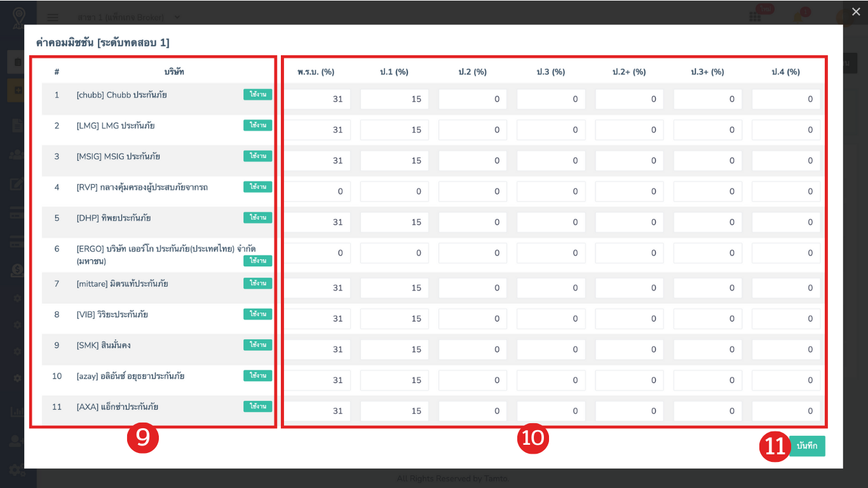Edit the ป.1 (%) field in the ERGO row

pos(395,253)
